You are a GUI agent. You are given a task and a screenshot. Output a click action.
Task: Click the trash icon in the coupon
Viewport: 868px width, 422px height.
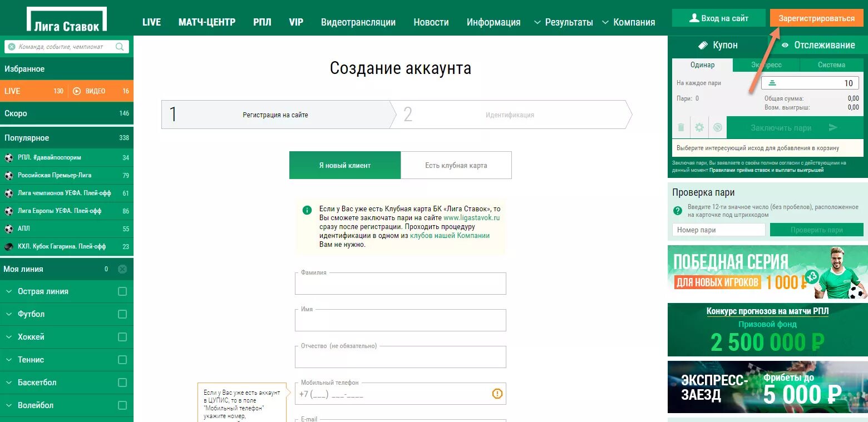(681, 128)
